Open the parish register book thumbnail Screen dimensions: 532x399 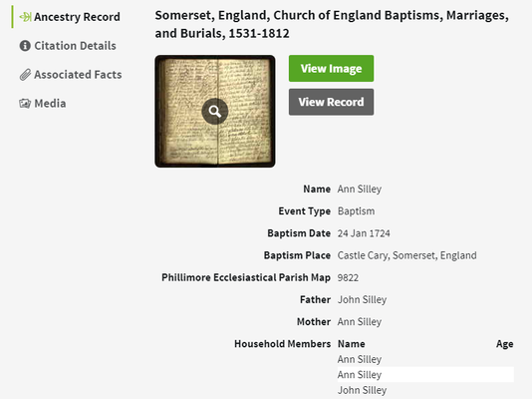point(215,111)
